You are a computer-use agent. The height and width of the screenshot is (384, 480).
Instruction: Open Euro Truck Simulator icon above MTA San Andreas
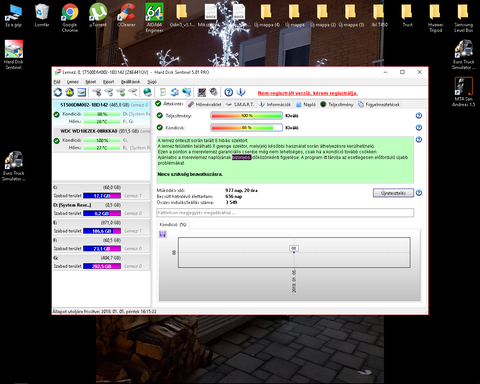pos(463,54)
